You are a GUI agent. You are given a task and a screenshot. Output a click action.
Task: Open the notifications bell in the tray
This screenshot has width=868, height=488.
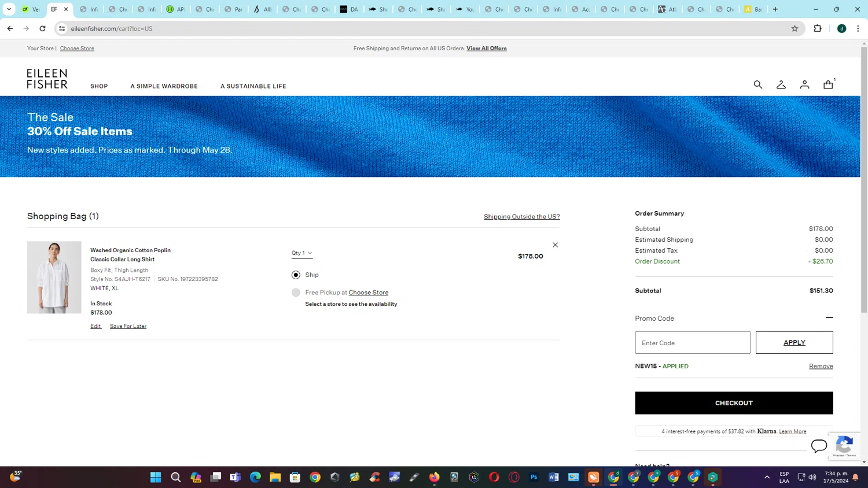855,477
